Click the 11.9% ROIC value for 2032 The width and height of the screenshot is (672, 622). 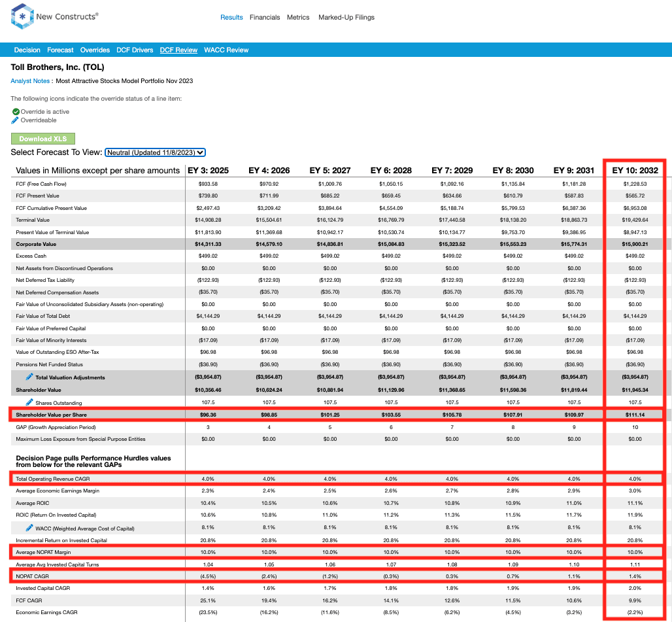pos(635,515)
